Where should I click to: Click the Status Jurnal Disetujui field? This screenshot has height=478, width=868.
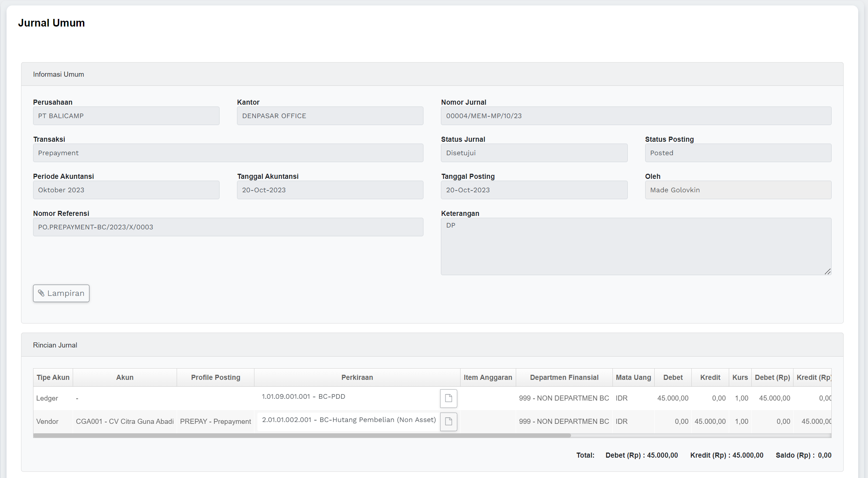click(x=534, y=153)
